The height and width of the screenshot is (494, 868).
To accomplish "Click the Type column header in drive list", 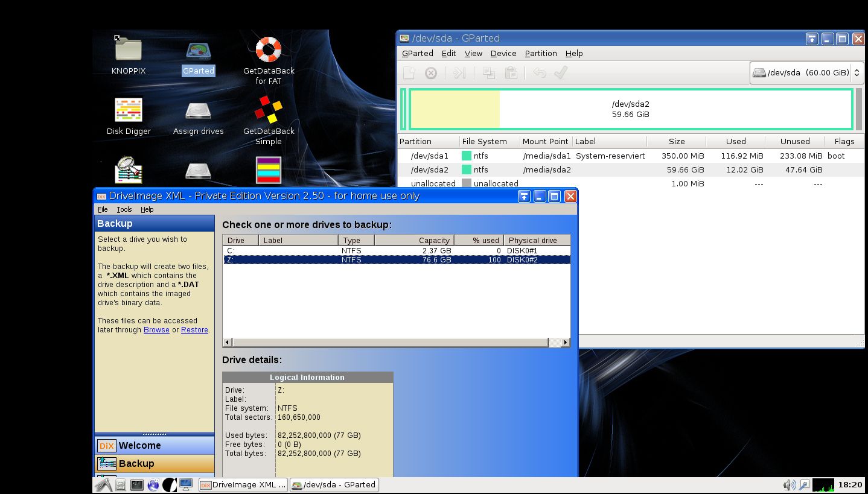I will coord(356,240).
